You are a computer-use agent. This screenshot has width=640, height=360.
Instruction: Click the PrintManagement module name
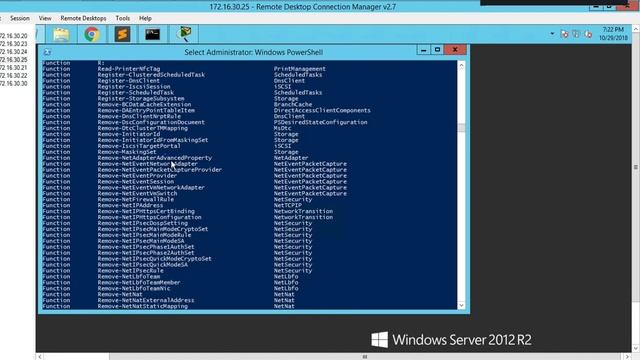pos(300,69)
